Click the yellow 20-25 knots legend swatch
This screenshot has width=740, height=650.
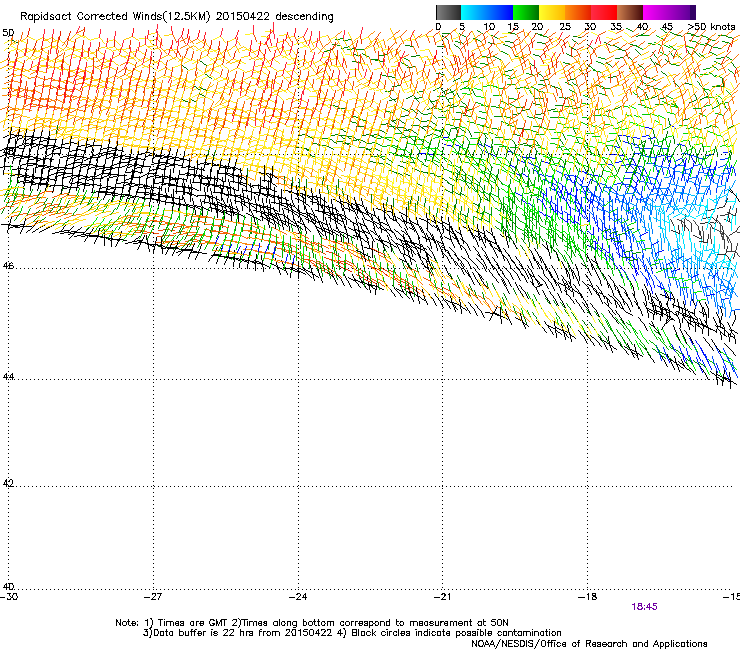click(552, 12)
